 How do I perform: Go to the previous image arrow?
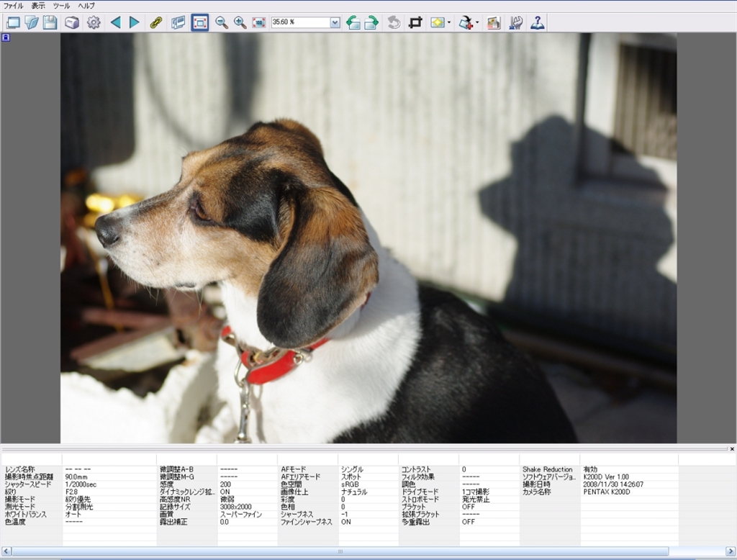coord(115,22)
